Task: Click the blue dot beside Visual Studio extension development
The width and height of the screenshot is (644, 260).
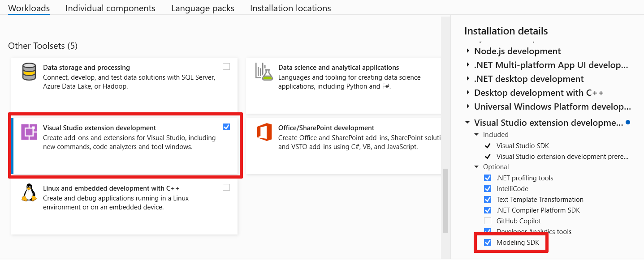Action: [x=629, y=122]
